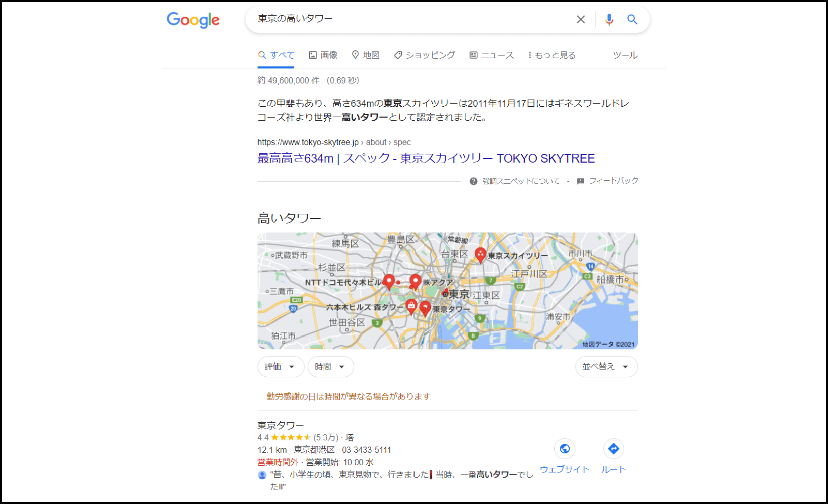The height and width of the screenshot is (504, 828).
Task: Click the 株アクア map pin
Action: click(415, 281)
